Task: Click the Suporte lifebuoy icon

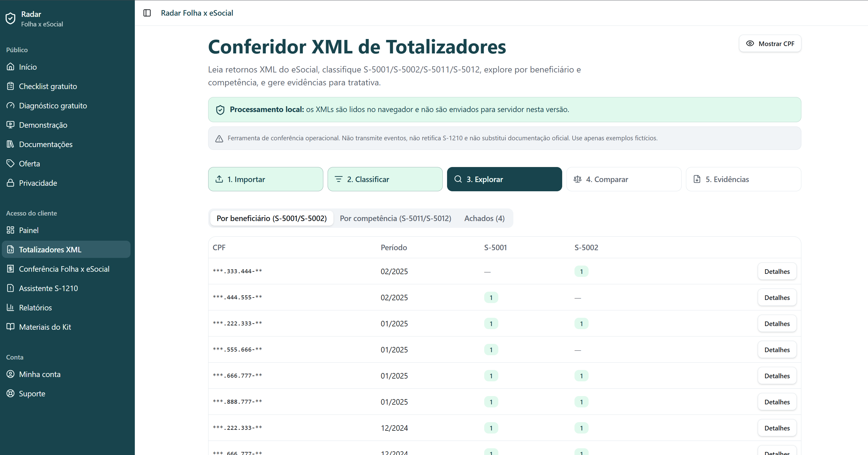Action: click(10, 393)
